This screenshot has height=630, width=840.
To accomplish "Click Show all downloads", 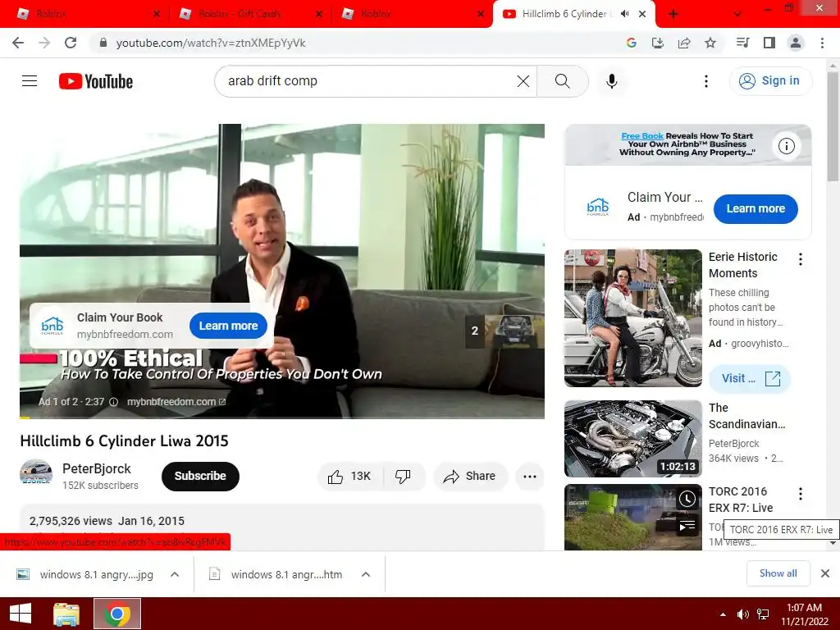I will [778, 573].
